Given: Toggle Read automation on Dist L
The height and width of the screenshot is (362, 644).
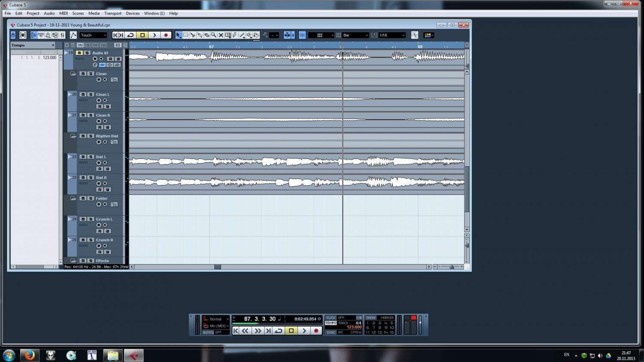Looking at the screenshot, I should (100, 169).
